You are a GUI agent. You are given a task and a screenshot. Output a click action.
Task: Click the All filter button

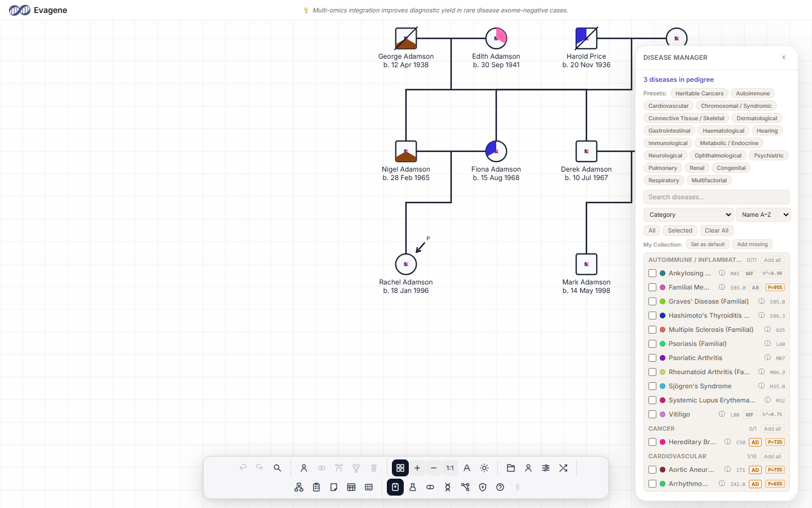652,230
